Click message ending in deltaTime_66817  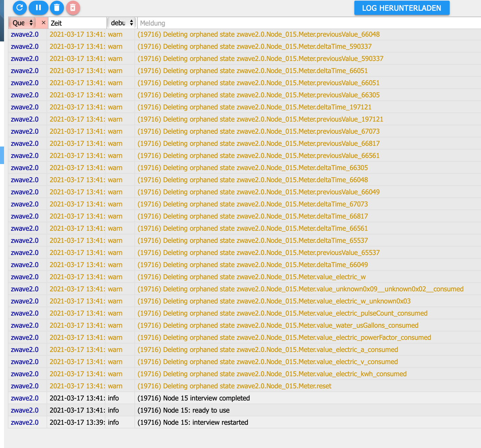[x=253, y=216]
